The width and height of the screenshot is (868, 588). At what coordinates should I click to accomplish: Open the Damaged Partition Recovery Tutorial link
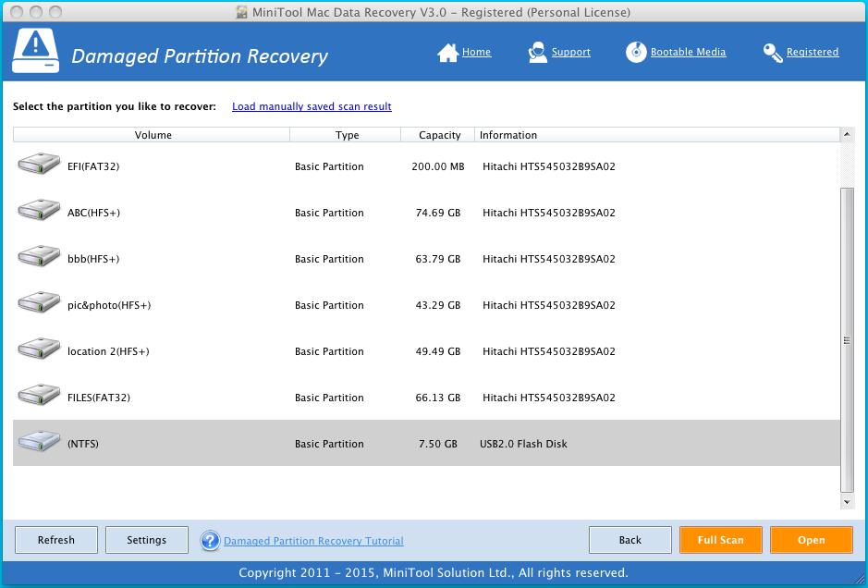coord(313,541)
